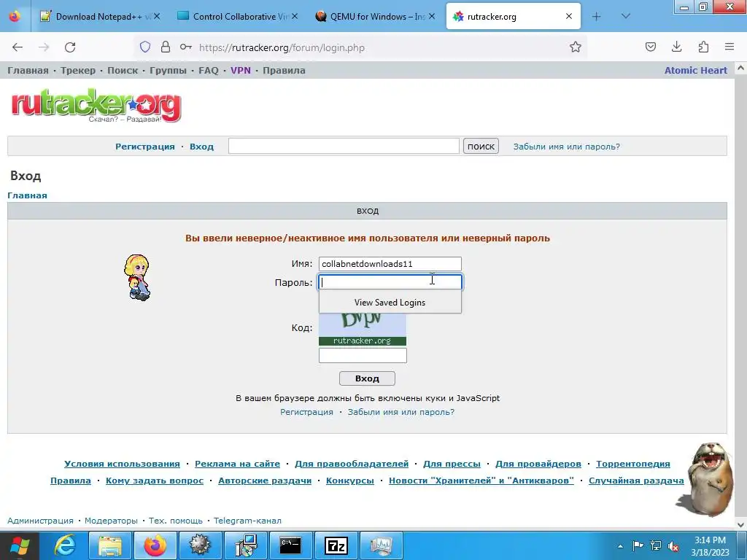Open the Save to Pocket icon
Screen dimensions: 747x560
click(650, 47)
